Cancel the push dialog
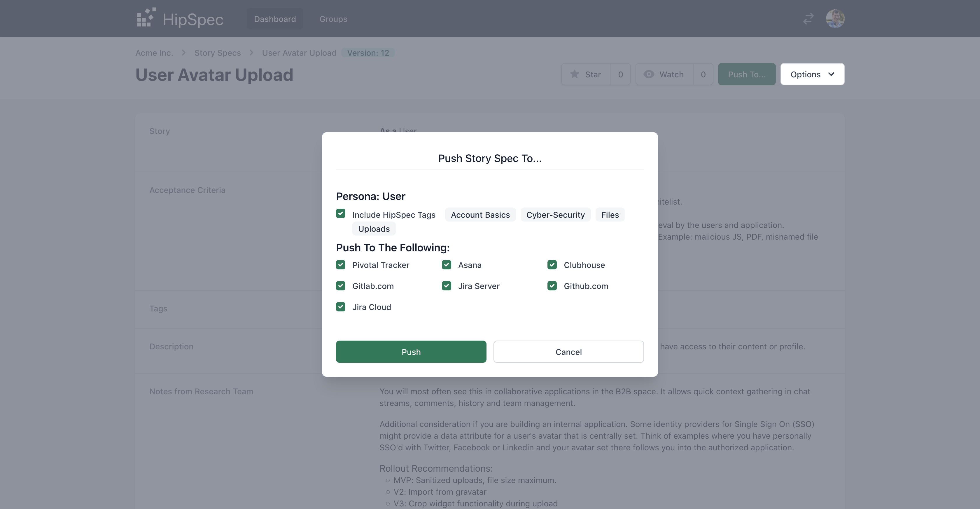The width and height of the screenshot is (980, 509). 568,352
